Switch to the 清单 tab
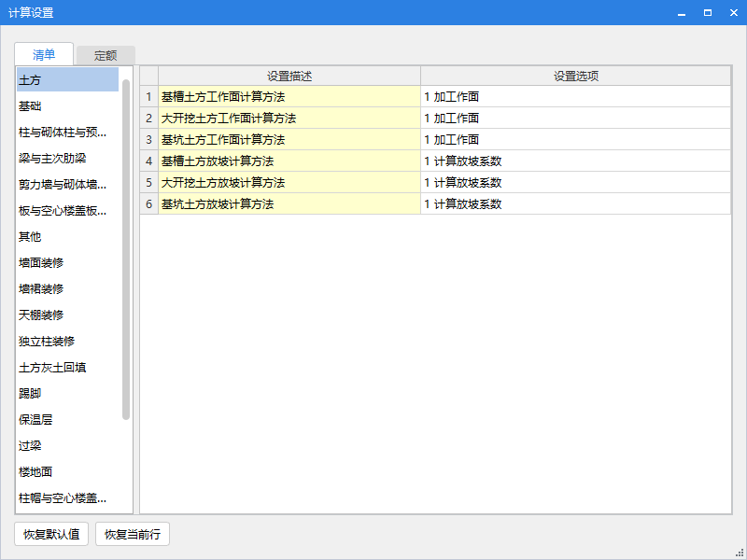This screenshot has height=560, width=747. click(44, 54)
